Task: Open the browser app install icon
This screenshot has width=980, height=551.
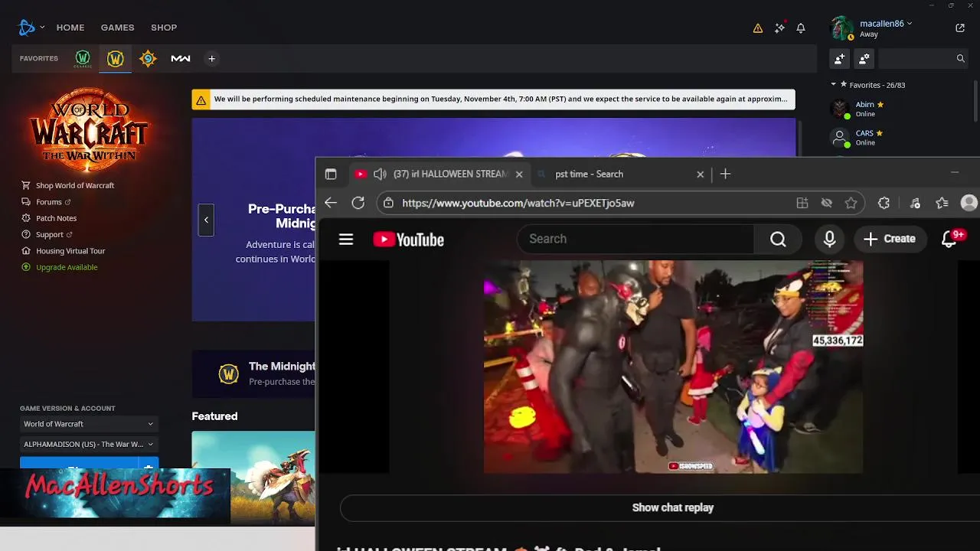Action: pos(802,203)
